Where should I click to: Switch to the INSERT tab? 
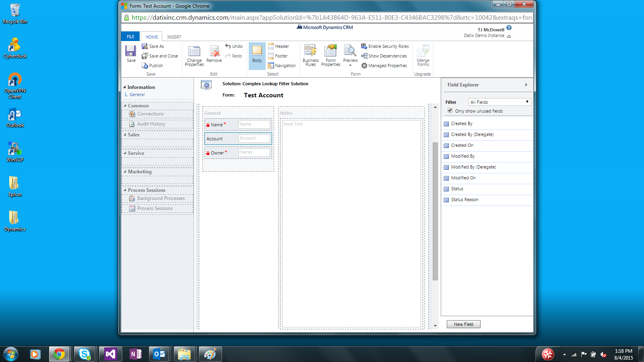[x=174, y=37]
